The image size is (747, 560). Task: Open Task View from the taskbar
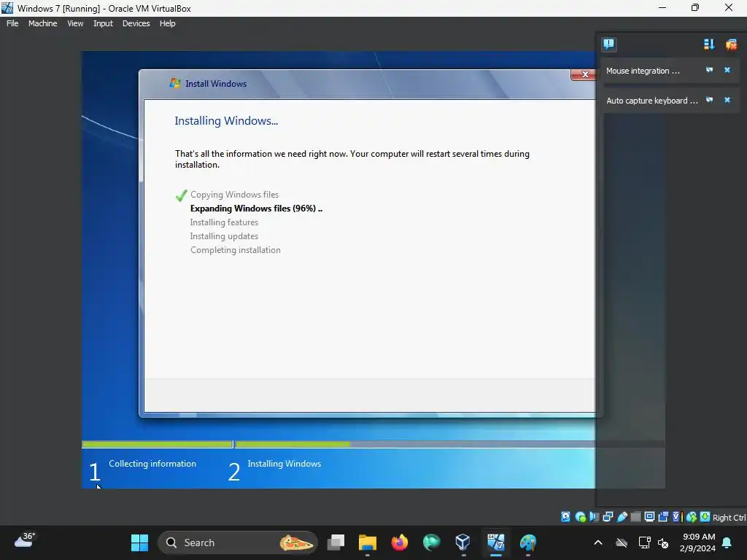click(336, 542)
